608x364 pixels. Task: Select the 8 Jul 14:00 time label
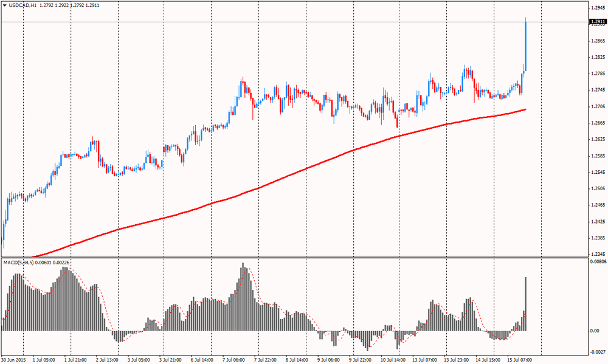tap(297, 360)
